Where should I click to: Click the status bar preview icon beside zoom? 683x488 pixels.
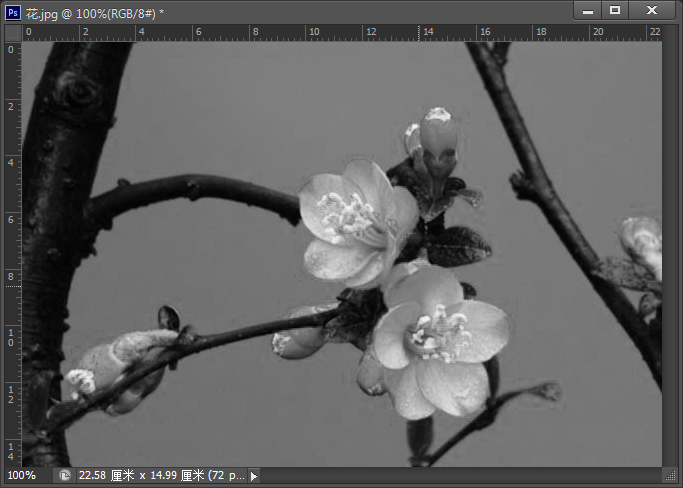[64, 475]
